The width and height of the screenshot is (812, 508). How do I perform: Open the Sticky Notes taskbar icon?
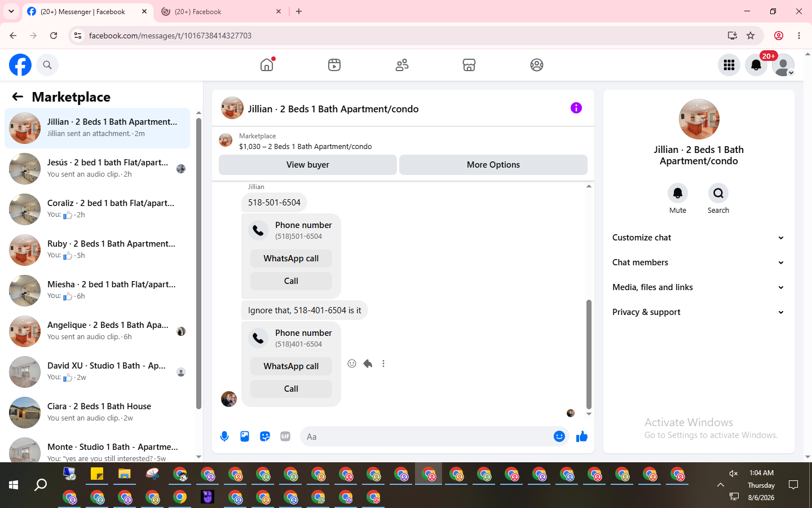pyautogui.click(x=97, y=474)
